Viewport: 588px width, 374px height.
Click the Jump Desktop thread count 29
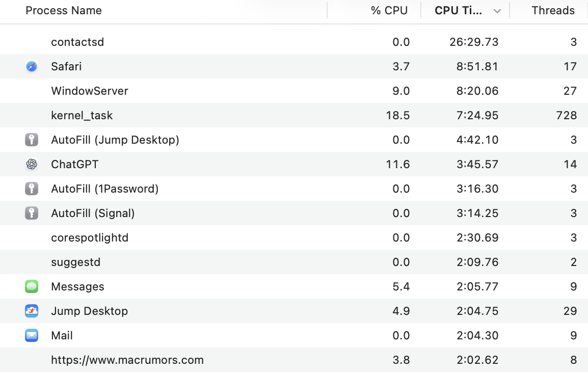[570, 311]
